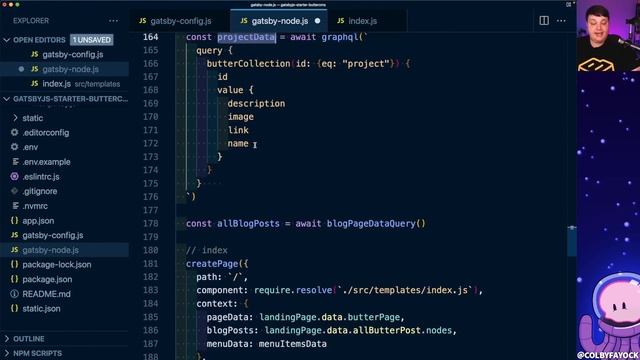
Task: Click the green macOS window button
Action: [17, 4]
